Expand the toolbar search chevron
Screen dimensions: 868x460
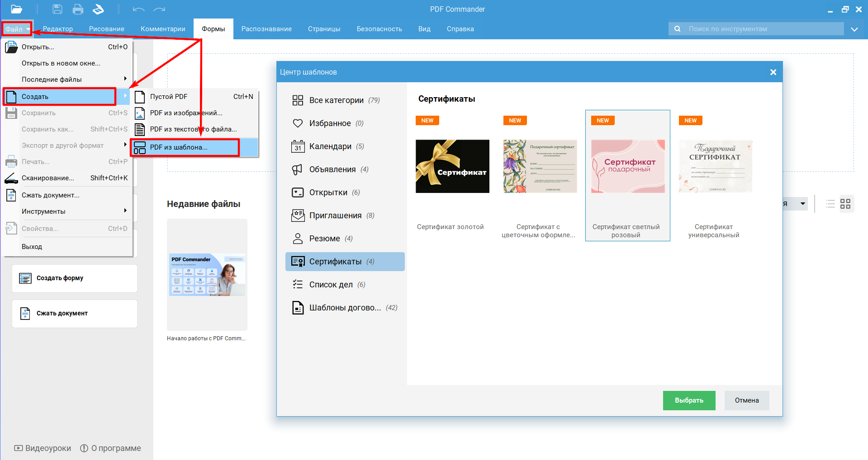[x=854, y=29]
